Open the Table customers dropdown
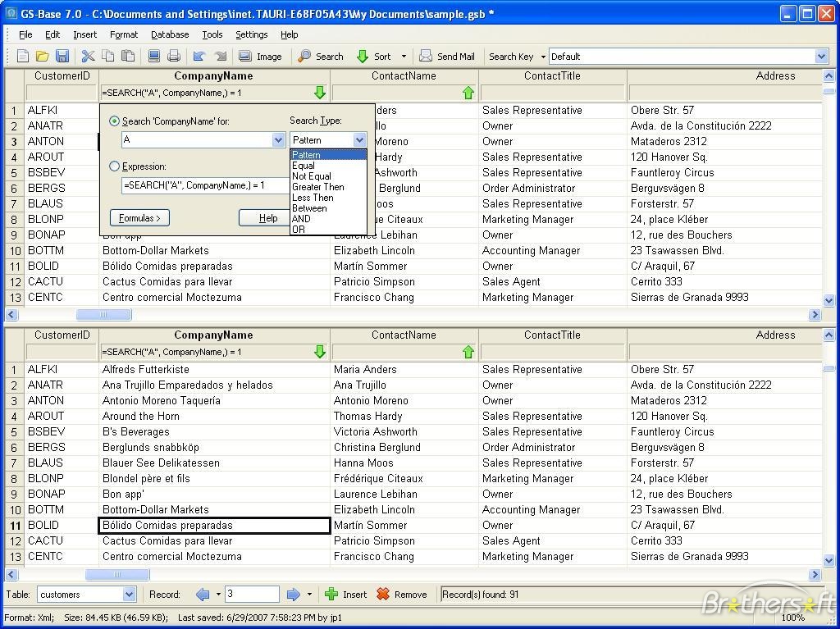The height and width of the screenshot is (629, 840). pyautogui.click(x=129, y=595)
